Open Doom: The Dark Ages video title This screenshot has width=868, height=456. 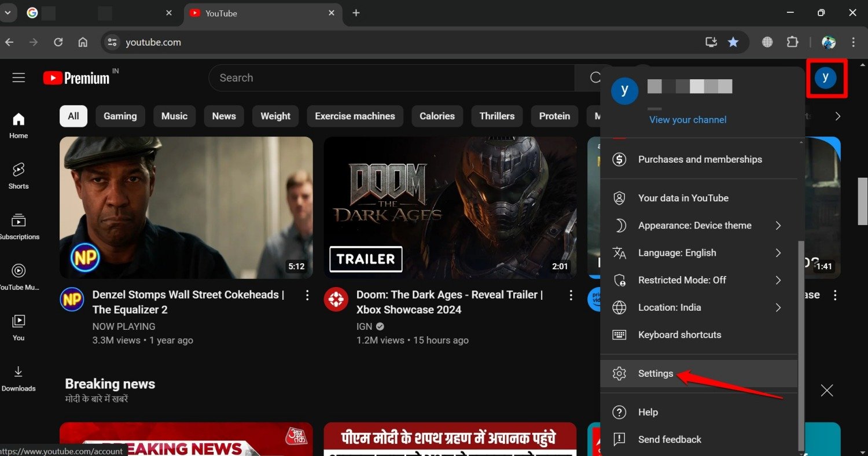pos(450,302)
